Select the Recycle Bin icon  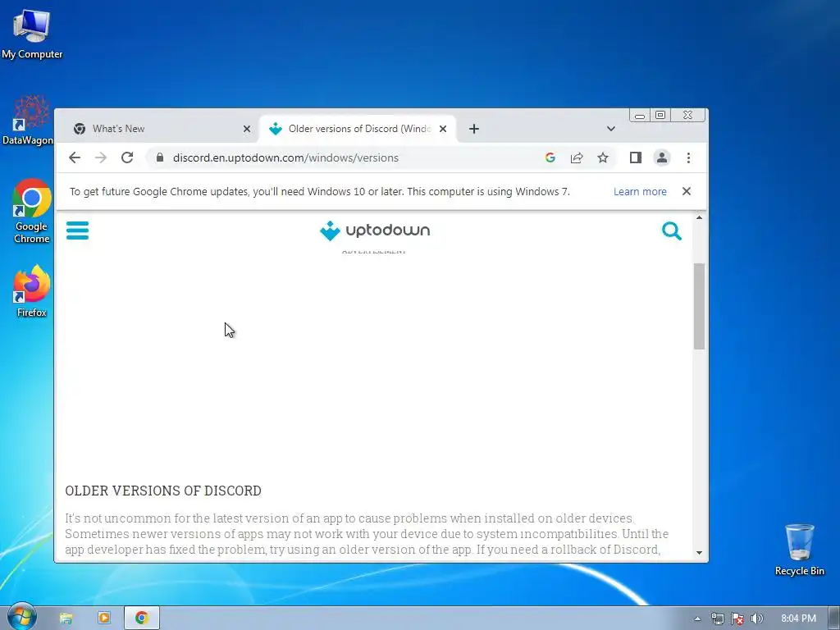coord(799,550)
